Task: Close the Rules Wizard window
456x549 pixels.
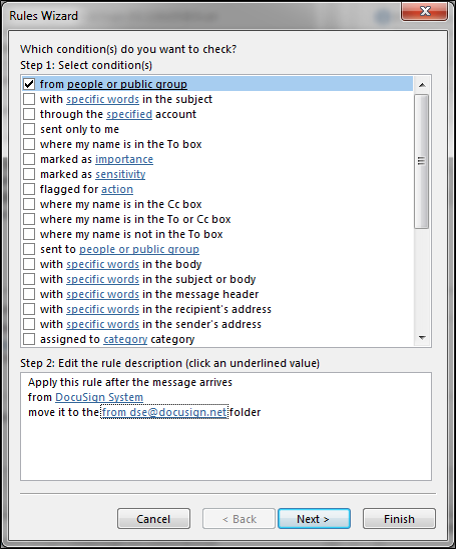Action: (425, 12)
